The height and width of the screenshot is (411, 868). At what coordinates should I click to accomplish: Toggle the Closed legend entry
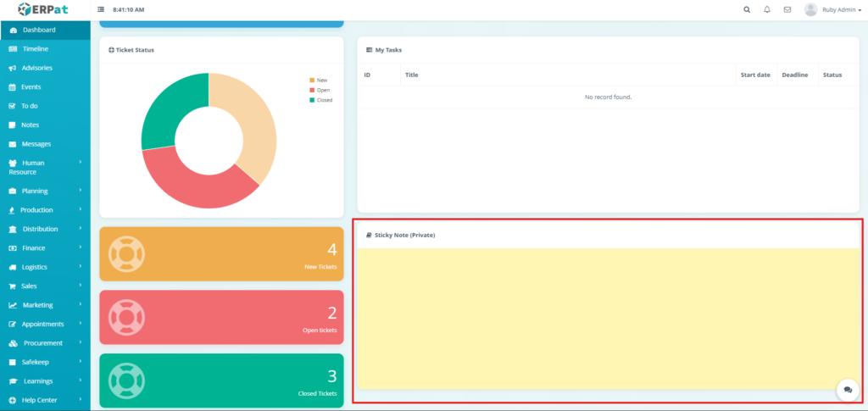[324, 100]
